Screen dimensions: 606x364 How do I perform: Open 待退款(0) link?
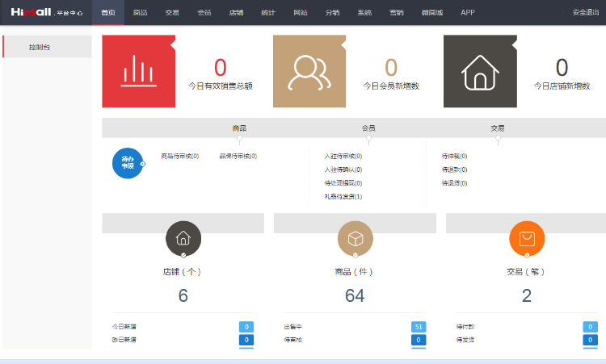coord(454,169)
